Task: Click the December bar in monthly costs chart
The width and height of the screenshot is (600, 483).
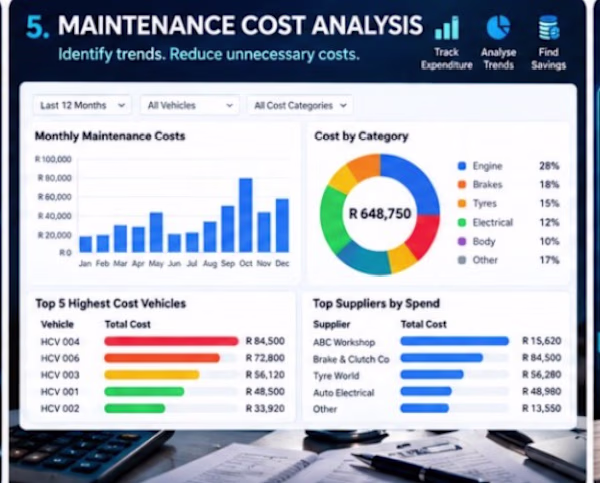Action: pyautogui.click(x=282, y=225)
